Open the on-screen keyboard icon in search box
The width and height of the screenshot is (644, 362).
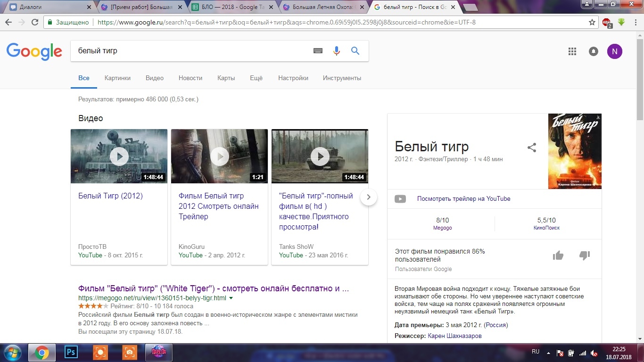(x=318, y=51)
